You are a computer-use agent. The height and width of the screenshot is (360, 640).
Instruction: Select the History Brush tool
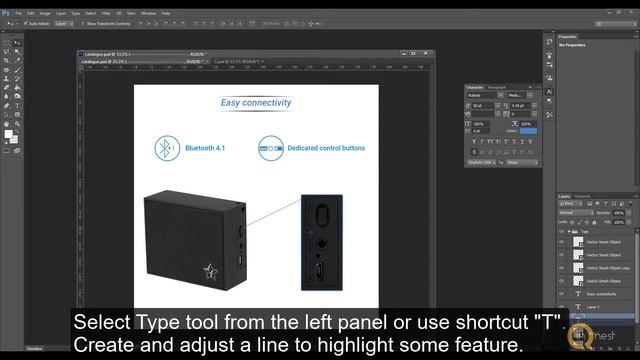coord(17,78)
